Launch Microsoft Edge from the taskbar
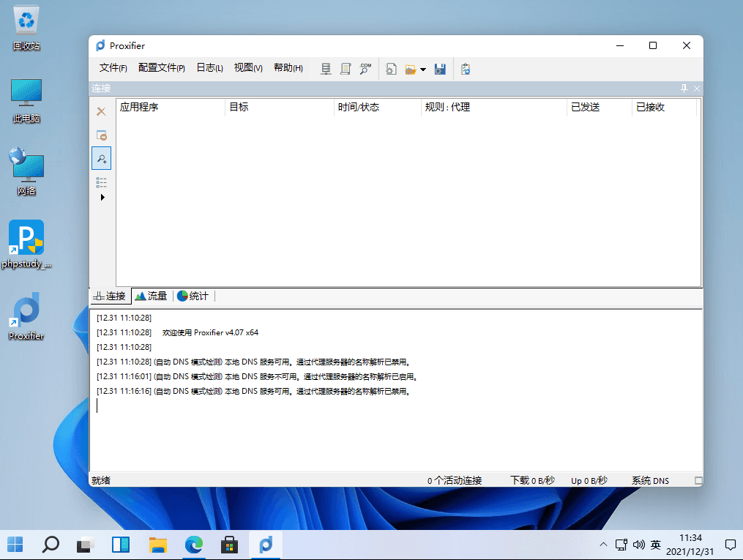743x560 pixels. pyautogui.click(x=194, y=545)
